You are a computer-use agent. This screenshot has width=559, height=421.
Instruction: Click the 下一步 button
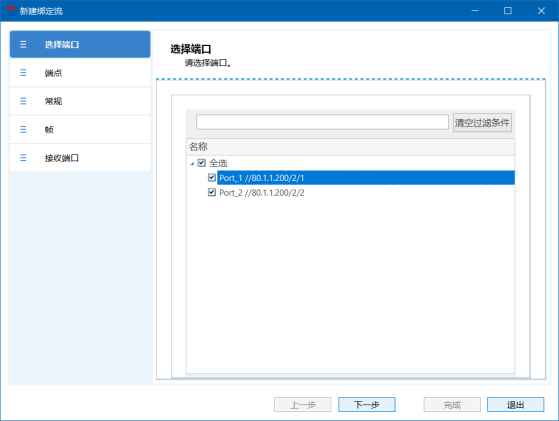click(367, 405)
